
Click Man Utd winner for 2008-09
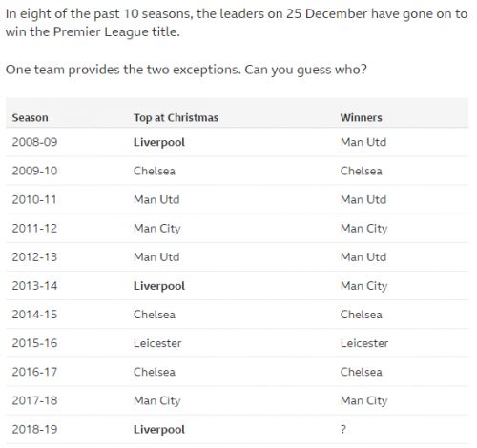click(x=363, y=142)
